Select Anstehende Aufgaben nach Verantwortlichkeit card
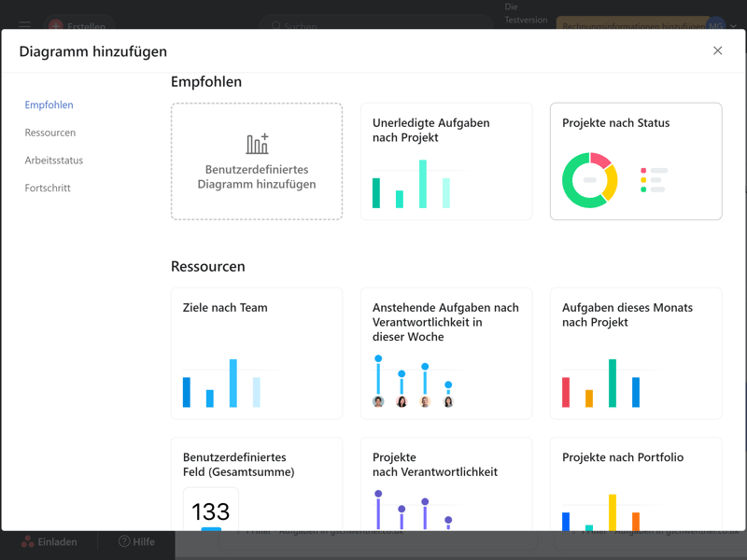This screenshot has height=560, width=747. (446, 353)
